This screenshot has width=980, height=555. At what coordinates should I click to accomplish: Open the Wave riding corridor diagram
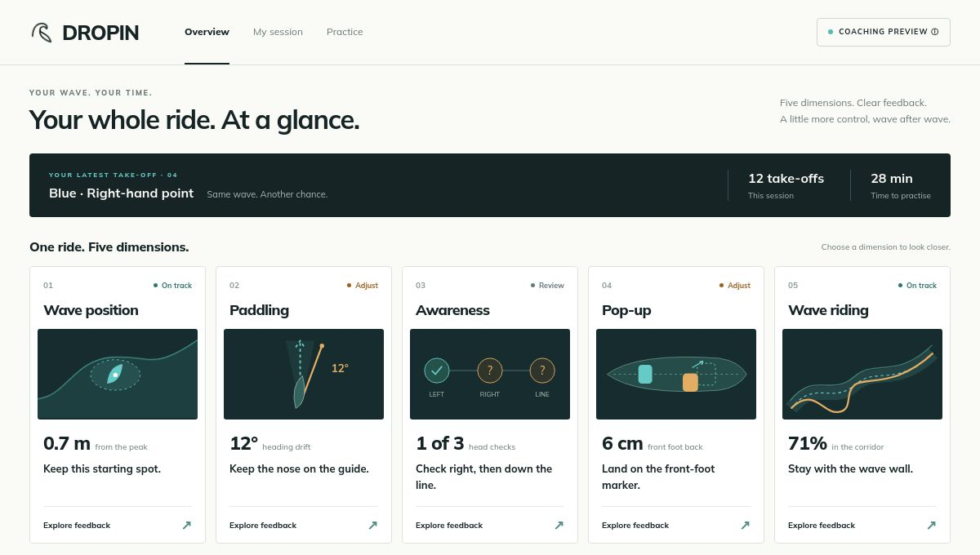(862, 374)
